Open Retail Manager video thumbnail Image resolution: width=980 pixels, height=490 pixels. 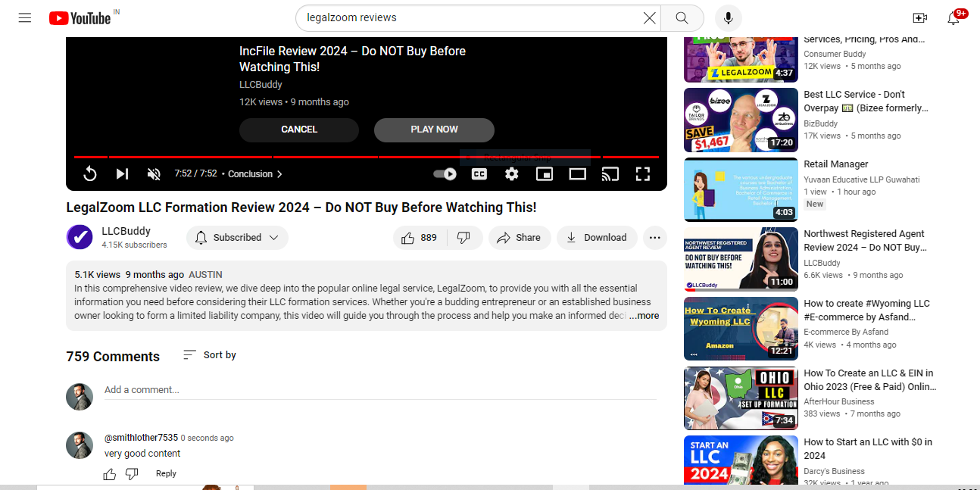pyautogui.click(x=741, y=189)
